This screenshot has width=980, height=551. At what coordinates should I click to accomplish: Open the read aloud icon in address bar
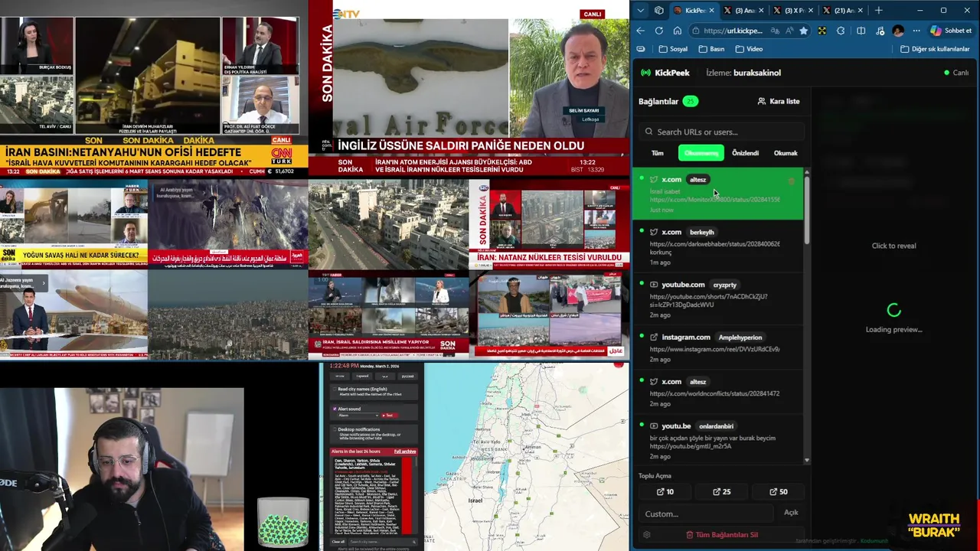pos(789,31)
